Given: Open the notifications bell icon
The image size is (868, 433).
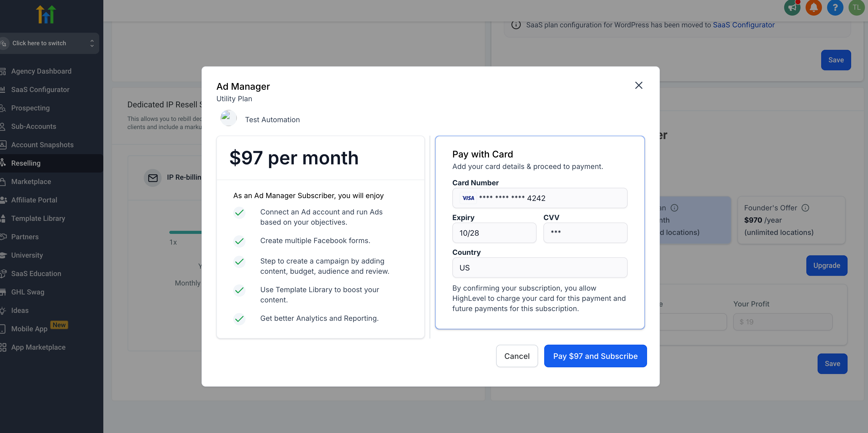Looking at the screenshot, I should coord(814,7).
